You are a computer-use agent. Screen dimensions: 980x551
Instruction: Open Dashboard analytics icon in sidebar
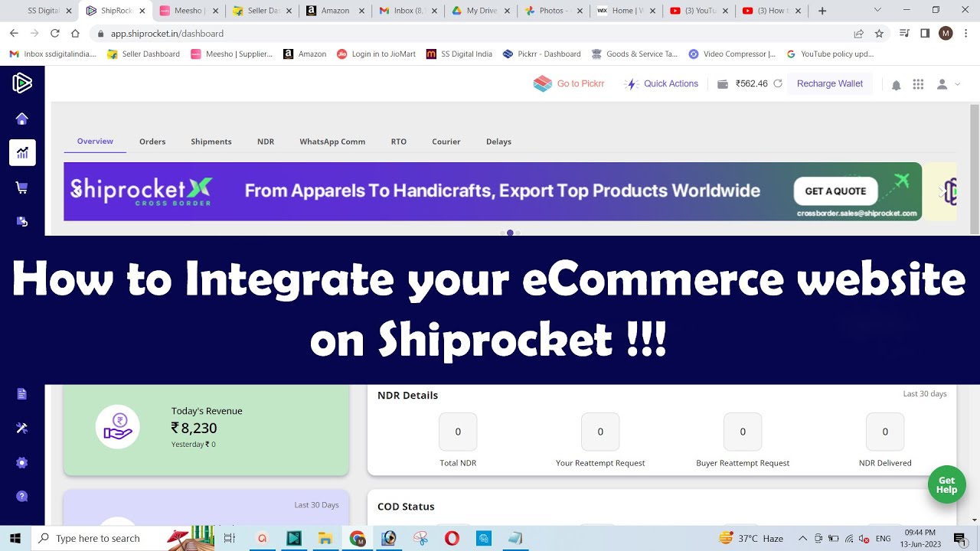(x=22, y=152)
